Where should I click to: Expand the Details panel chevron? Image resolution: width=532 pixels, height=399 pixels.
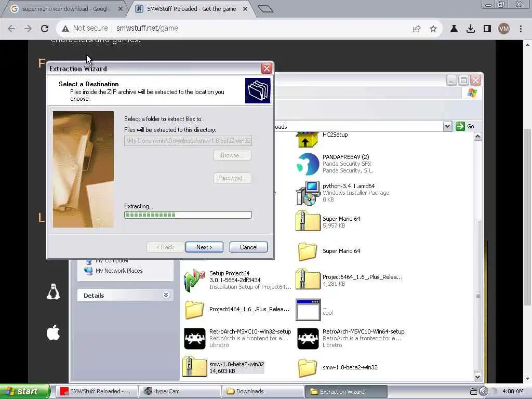[x=166, y=295]
